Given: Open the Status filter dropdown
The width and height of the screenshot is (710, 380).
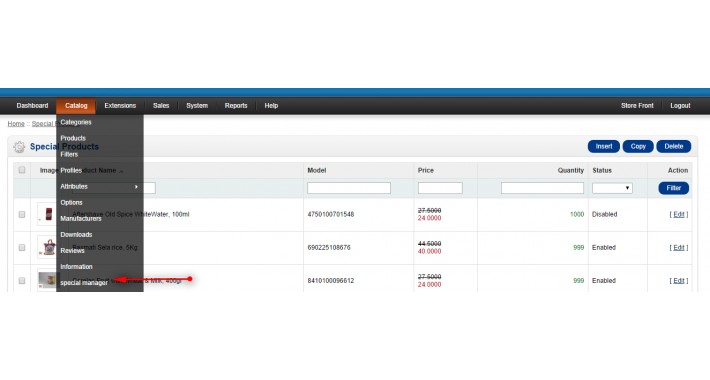Looking at the screenshot, I should 612,188.
